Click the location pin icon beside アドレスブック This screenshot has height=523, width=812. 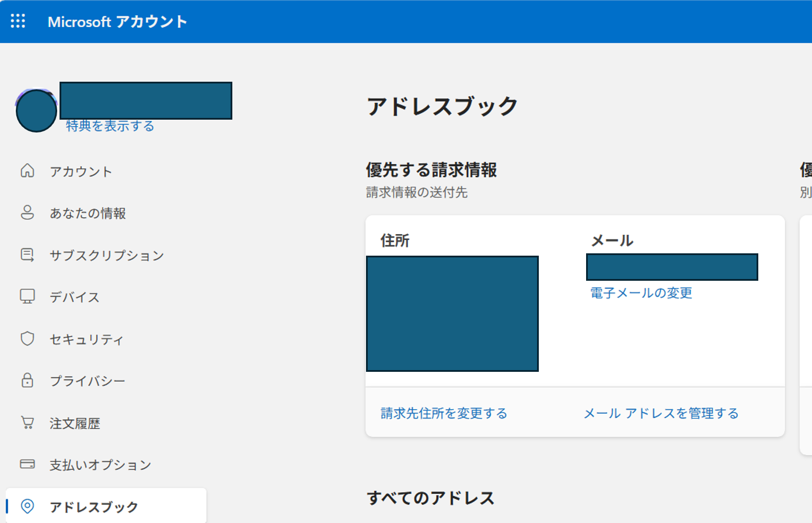[x=27, y=506]
